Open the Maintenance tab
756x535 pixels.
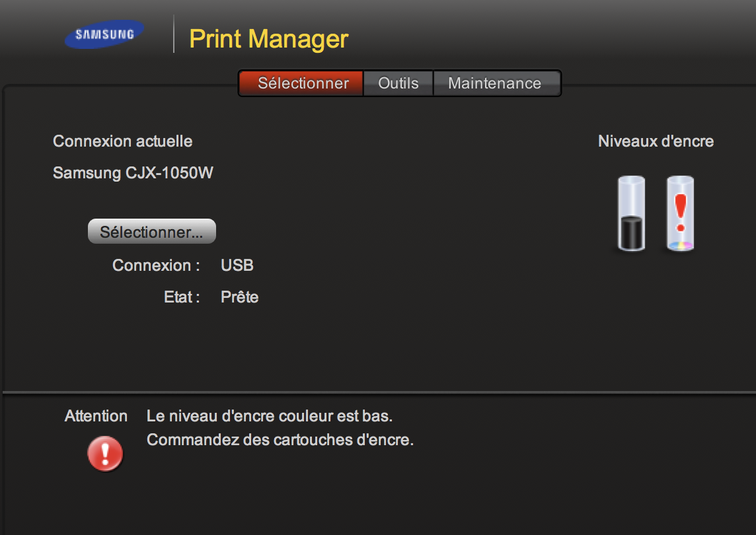[494, 83]
